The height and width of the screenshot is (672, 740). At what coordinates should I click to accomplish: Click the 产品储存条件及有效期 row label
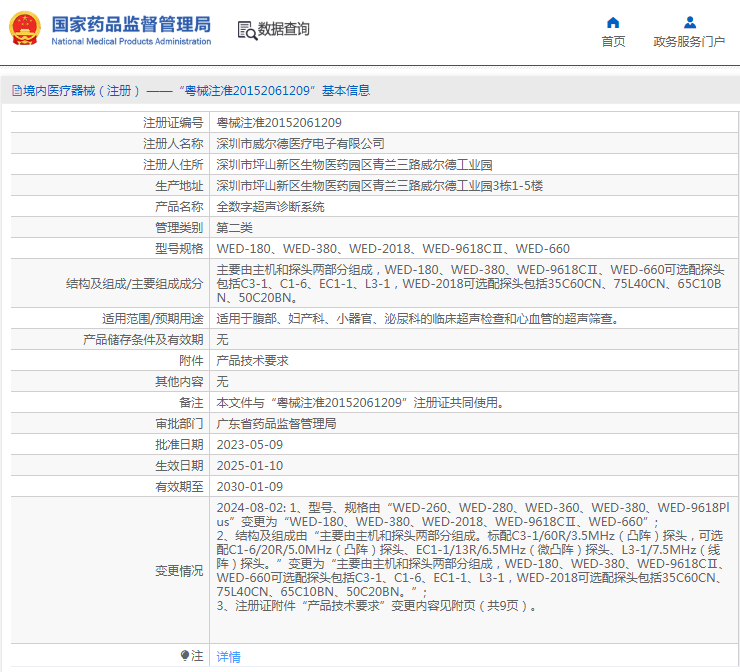coord(143,340)
